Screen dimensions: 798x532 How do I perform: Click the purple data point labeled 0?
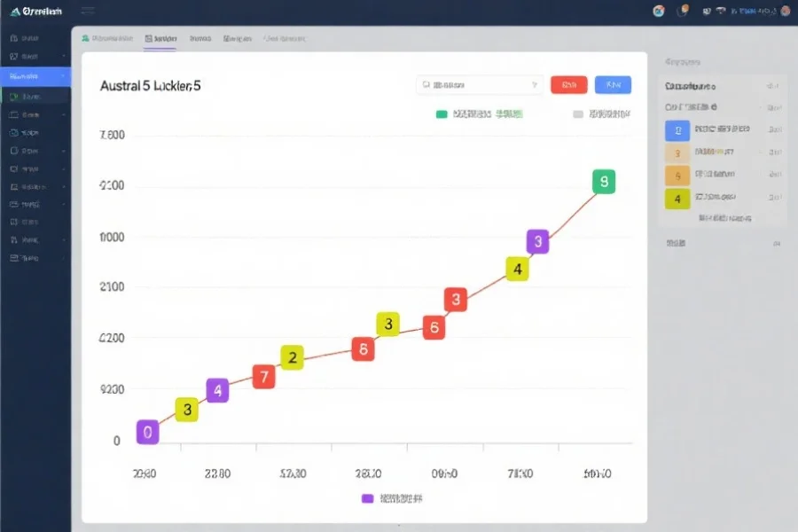148,433
